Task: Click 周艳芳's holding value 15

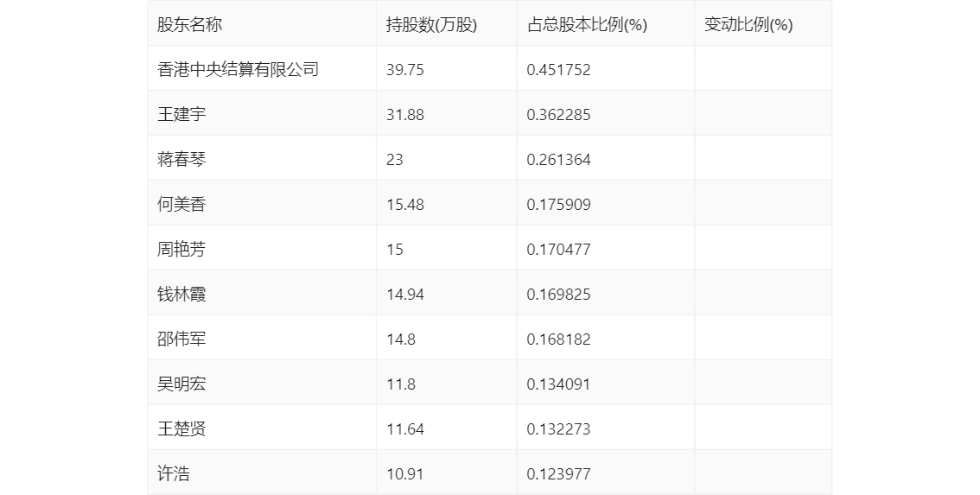Action: pyautogui.click(x=394, y=250)
